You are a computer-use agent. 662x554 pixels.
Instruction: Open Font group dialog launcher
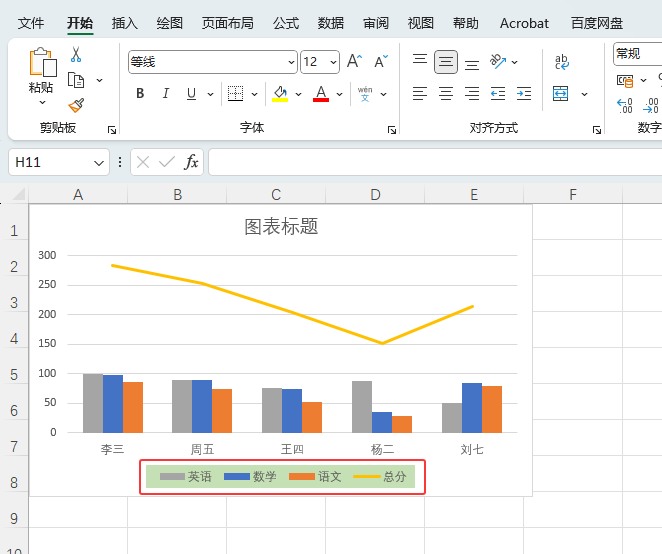point(392,130)
